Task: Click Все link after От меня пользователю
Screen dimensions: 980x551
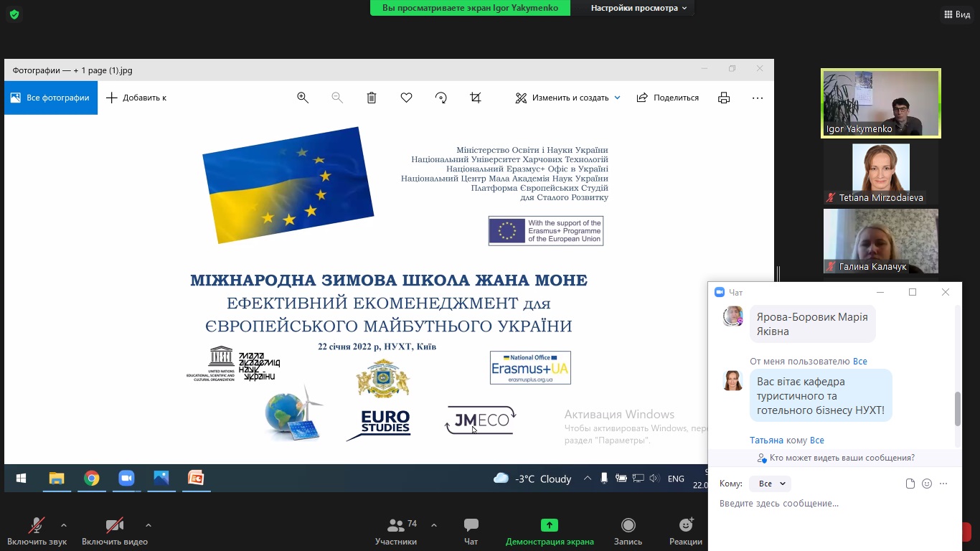Action: pos(859,362)
